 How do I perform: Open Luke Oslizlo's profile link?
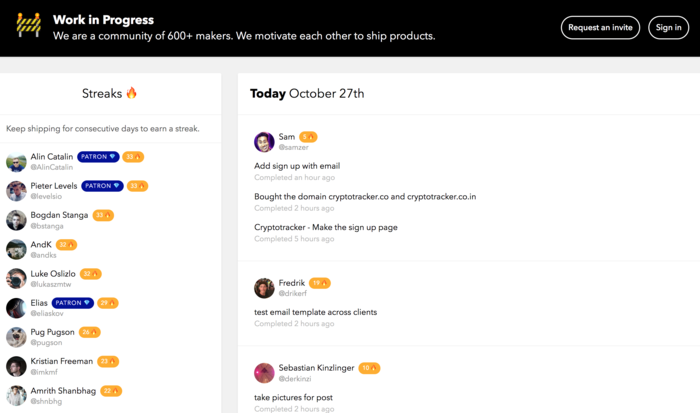(x=54, y=273)
